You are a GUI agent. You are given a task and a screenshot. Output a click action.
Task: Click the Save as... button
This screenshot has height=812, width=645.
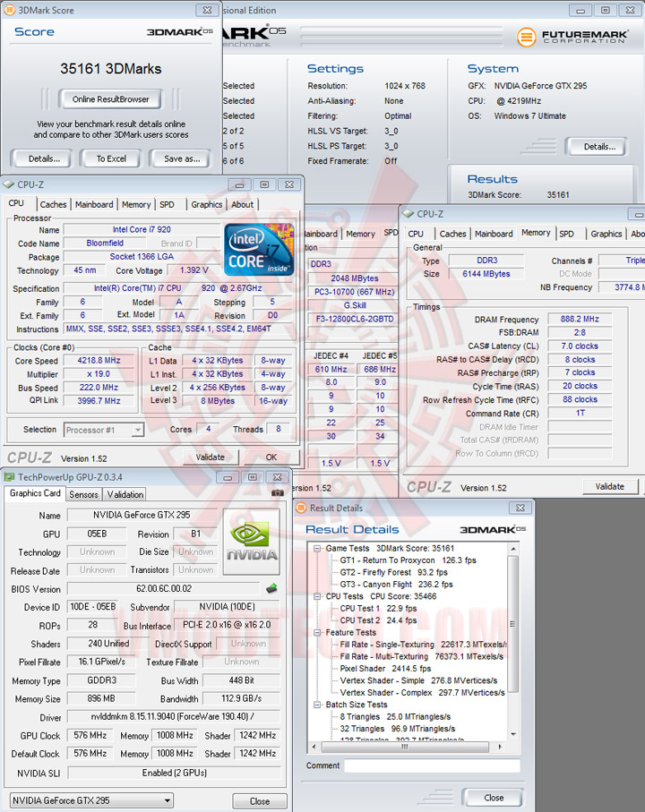[x=182, y=159]
